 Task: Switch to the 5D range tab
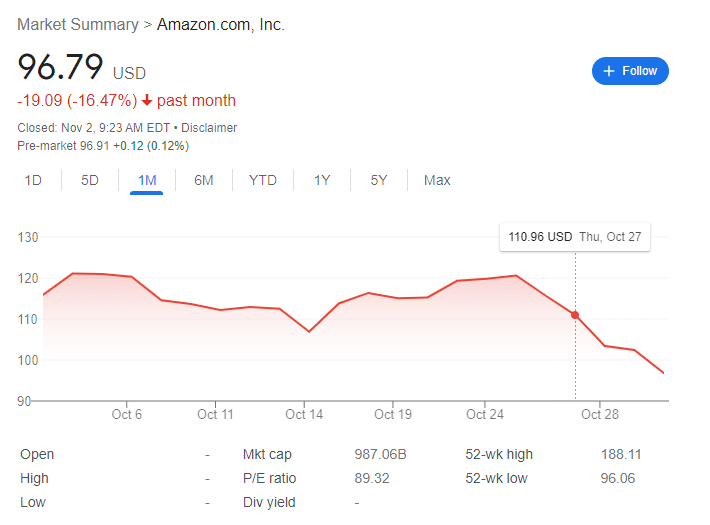point(90,180)
